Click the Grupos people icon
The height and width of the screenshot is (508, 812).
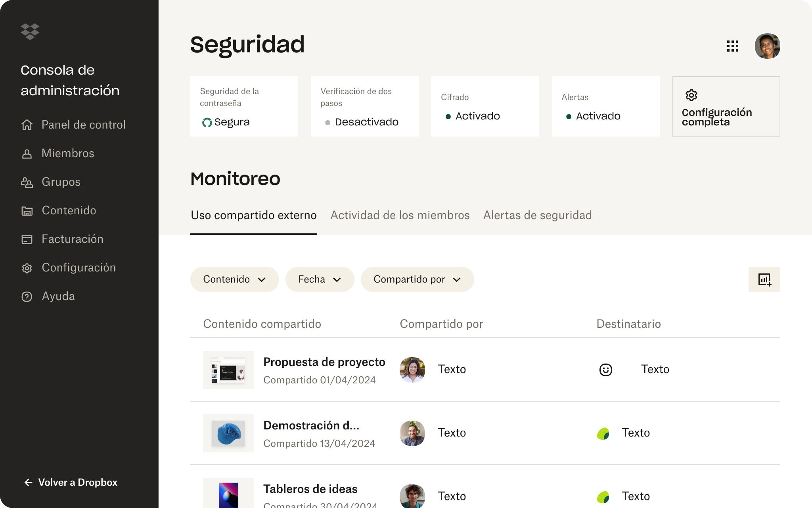click(27, 182)
